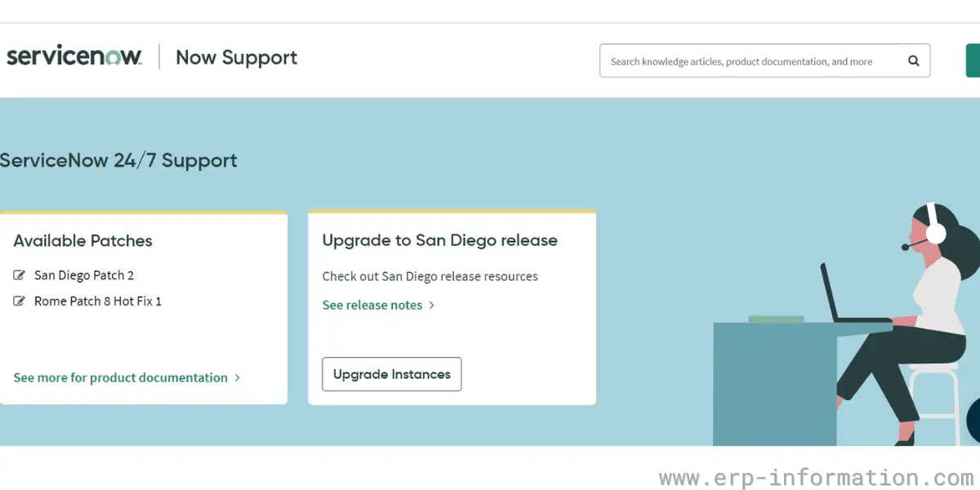Open the San Diego Patch 2 link

84,275
